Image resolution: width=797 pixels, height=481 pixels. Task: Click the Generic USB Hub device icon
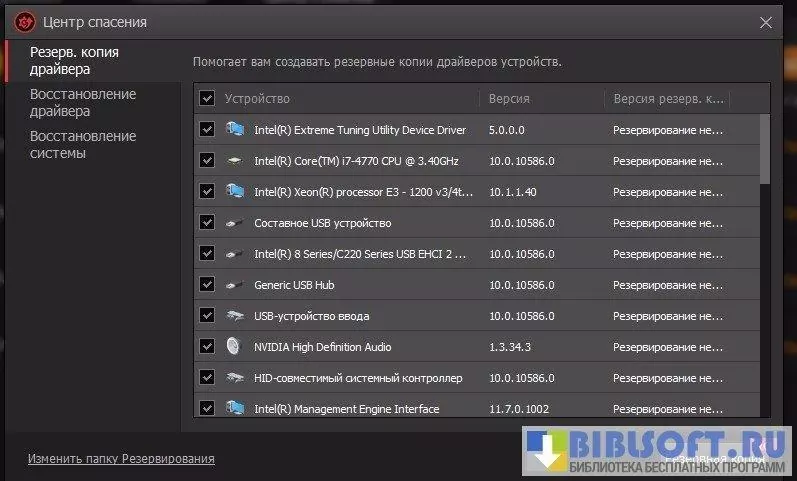(235, 285)
